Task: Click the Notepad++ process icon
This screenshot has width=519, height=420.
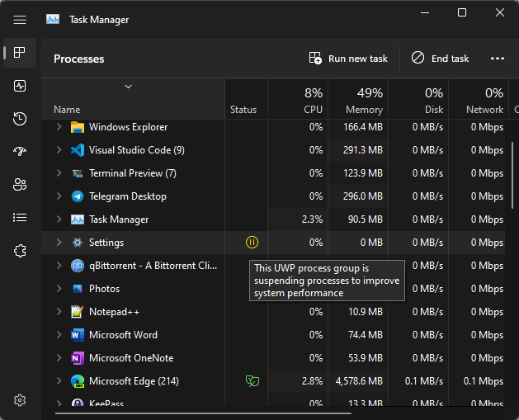Action: coord(78,312)
